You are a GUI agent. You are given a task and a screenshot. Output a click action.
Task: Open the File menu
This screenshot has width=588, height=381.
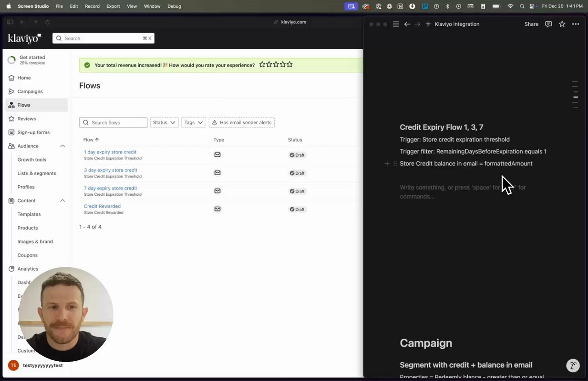(59, 6)
